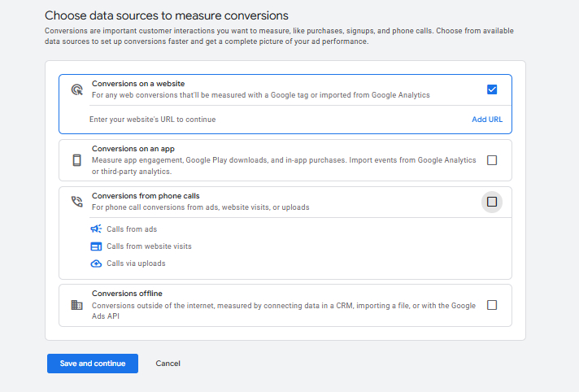The height and width of the screenshot is (392, 579).
Task: Click the mobile phone icon for app conversions
Action: pos(77,160)
